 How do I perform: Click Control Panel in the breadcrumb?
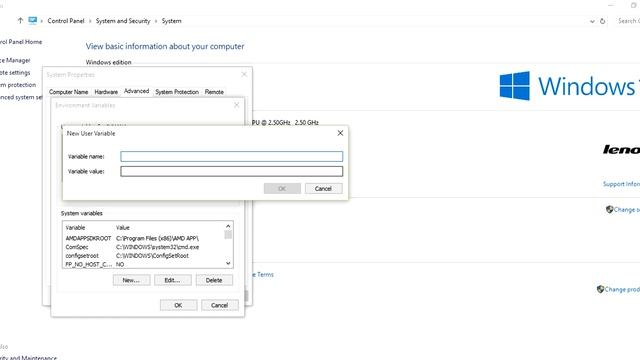[66, 21]
